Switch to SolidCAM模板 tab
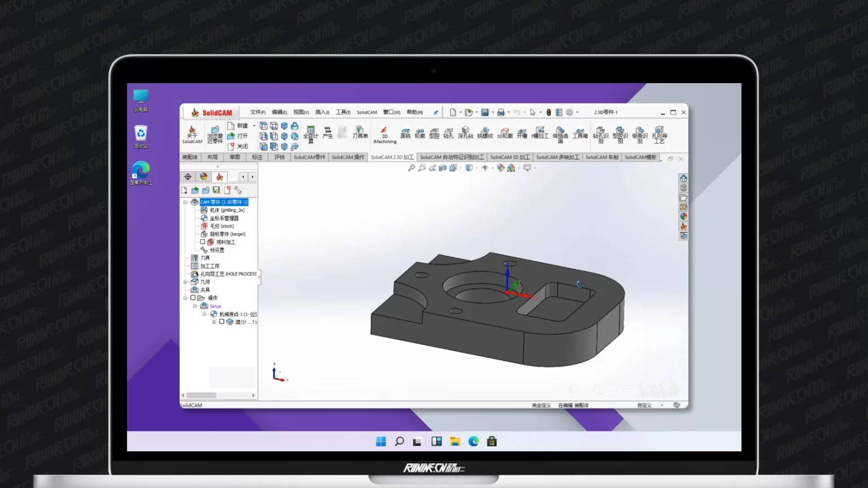Image resolution: width=868 pixels, height=488 pixels. [x=640, y=157]
